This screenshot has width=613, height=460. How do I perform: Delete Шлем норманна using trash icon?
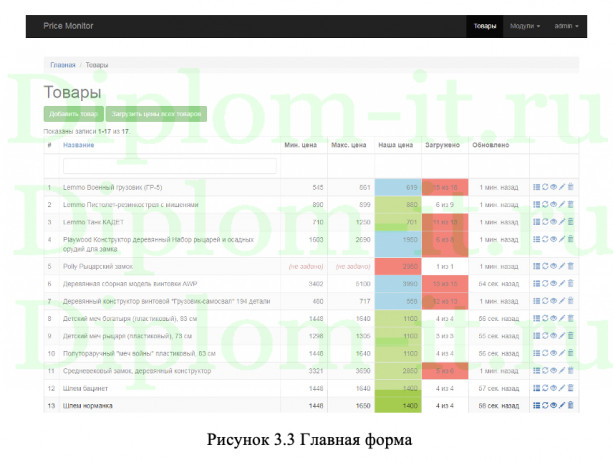571,405
